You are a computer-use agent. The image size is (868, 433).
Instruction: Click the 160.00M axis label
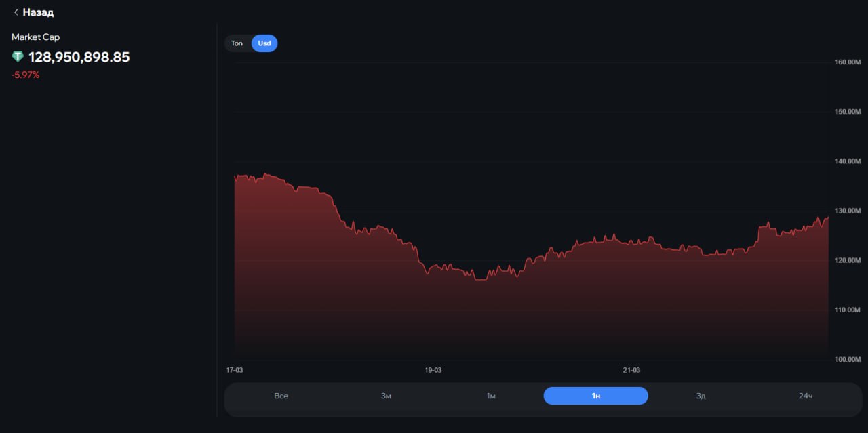847,62
